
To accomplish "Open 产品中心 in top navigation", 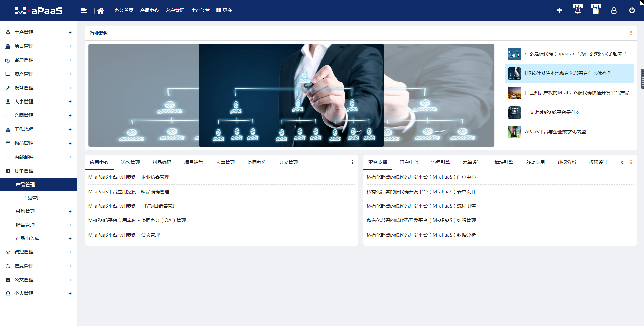I will pos(149,11).
